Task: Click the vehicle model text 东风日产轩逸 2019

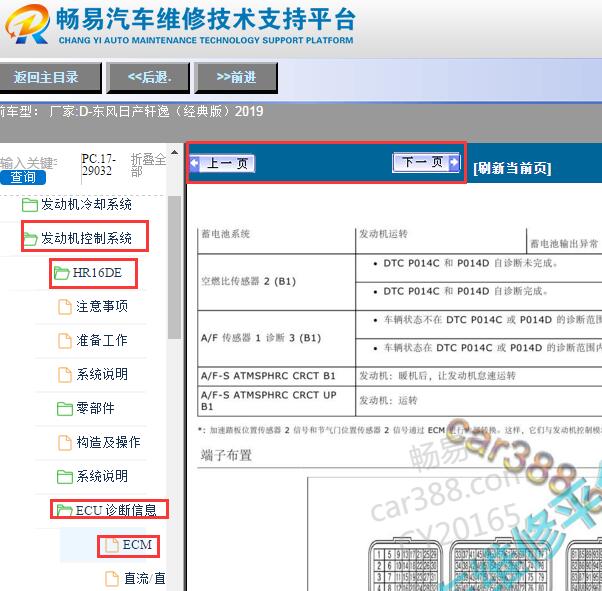Action: click(156, 112)
